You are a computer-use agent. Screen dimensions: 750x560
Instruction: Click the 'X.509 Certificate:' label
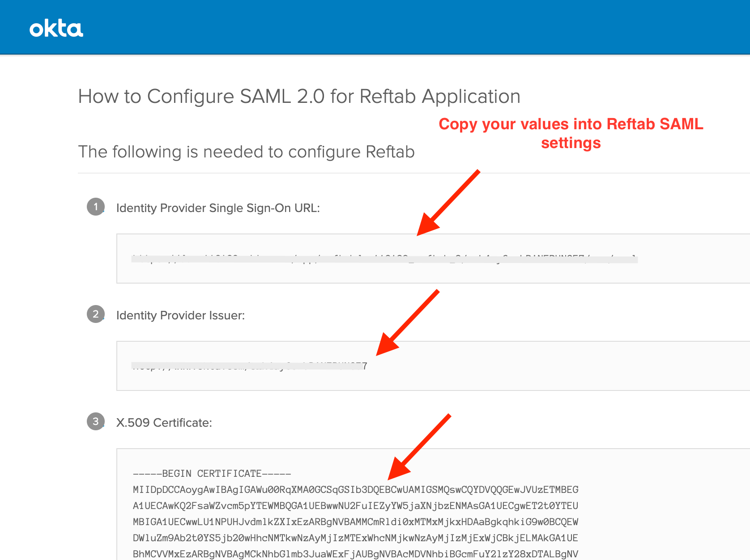point(164,423)
